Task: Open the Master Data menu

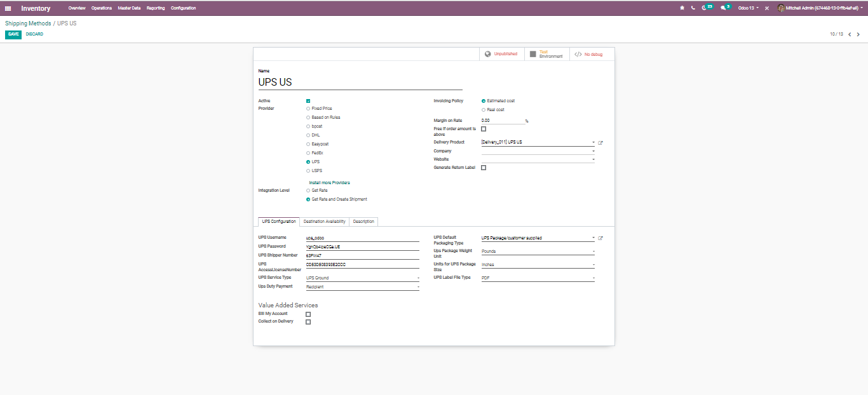Action: pos(129,8)
